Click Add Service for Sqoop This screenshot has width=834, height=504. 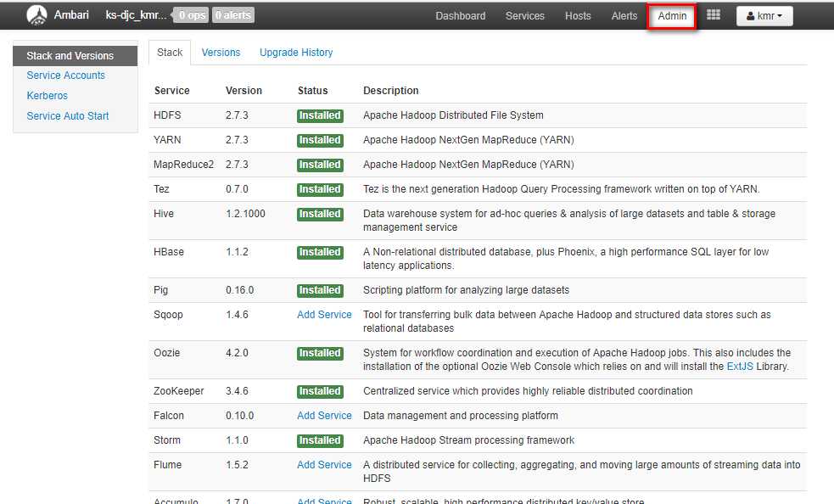[324, 315]
